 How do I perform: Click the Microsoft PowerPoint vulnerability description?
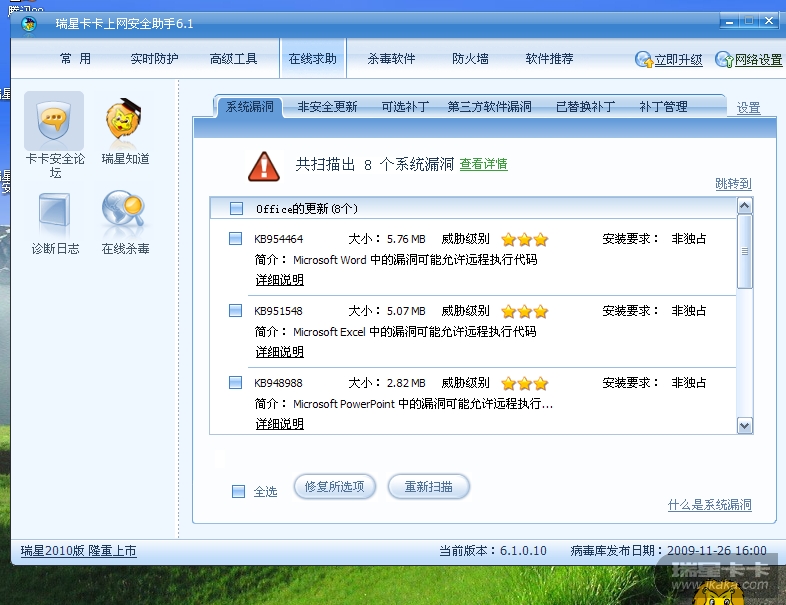423,404
